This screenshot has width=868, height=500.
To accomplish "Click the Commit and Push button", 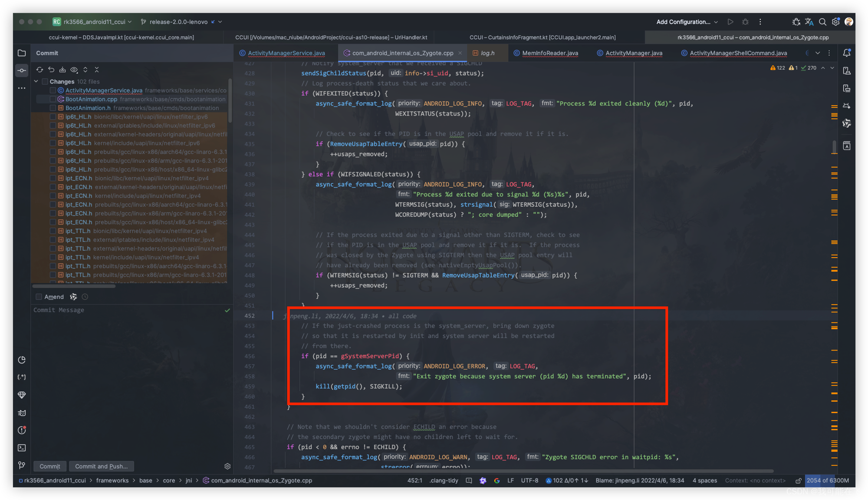I will pos(101,466).
